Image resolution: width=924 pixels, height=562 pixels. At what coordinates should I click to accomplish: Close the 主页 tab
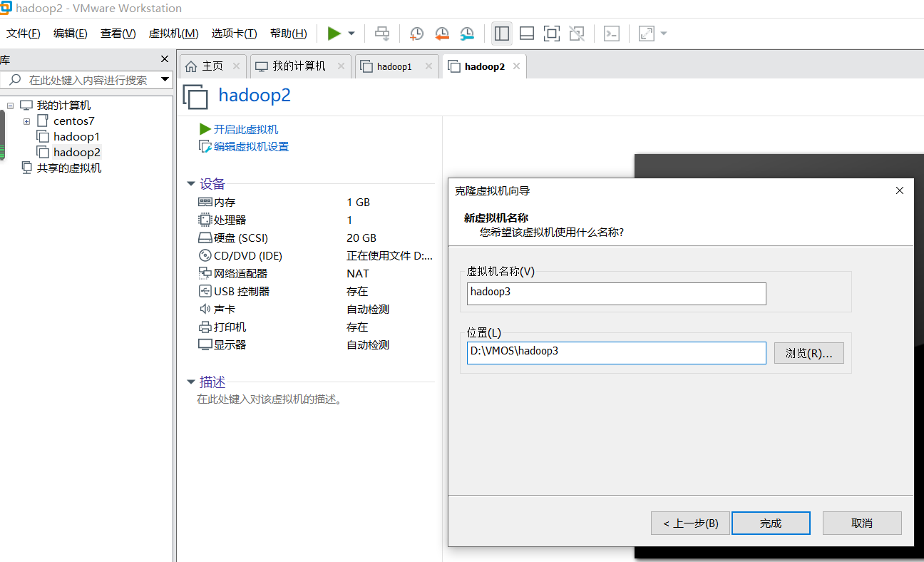pyautogui.click(x=237, y=66)
